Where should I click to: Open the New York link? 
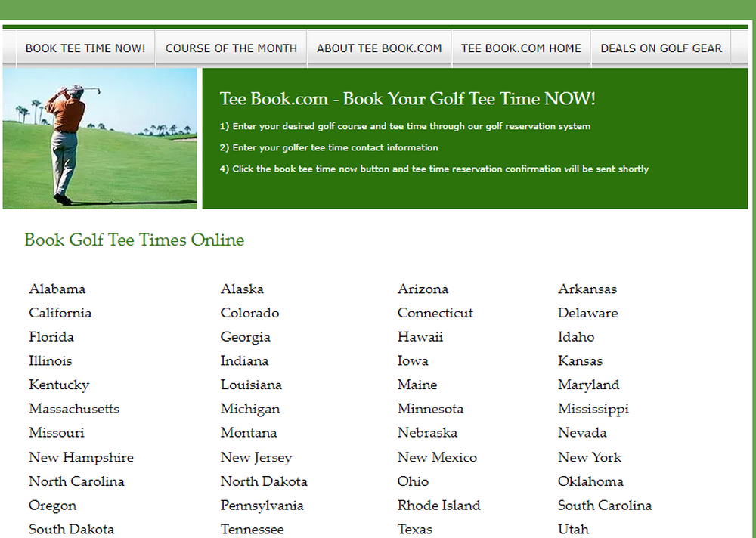click(590, 457)
